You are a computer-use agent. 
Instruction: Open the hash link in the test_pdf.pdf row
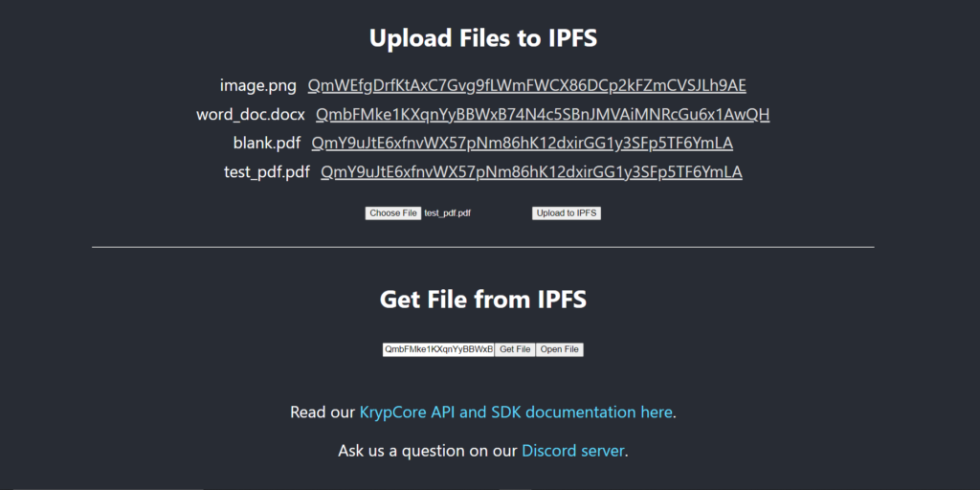pos(531,172)
